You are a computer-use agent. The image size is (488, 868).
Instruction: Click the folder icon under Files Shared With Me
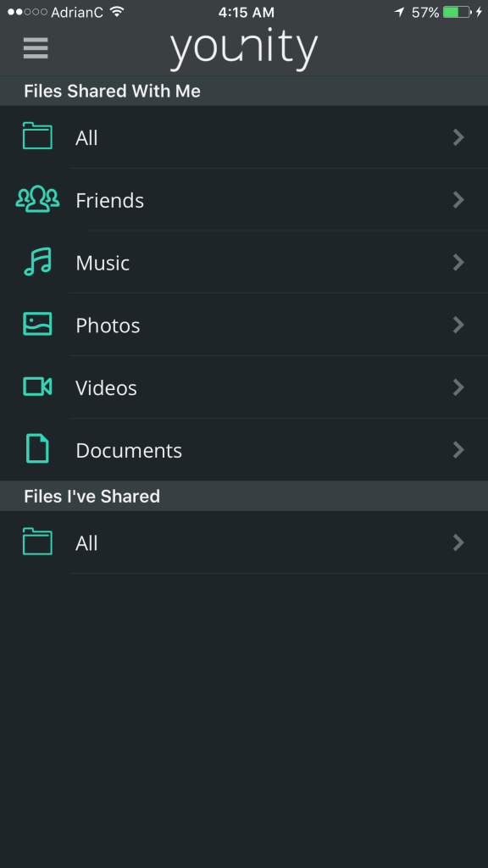pos(37,136)
